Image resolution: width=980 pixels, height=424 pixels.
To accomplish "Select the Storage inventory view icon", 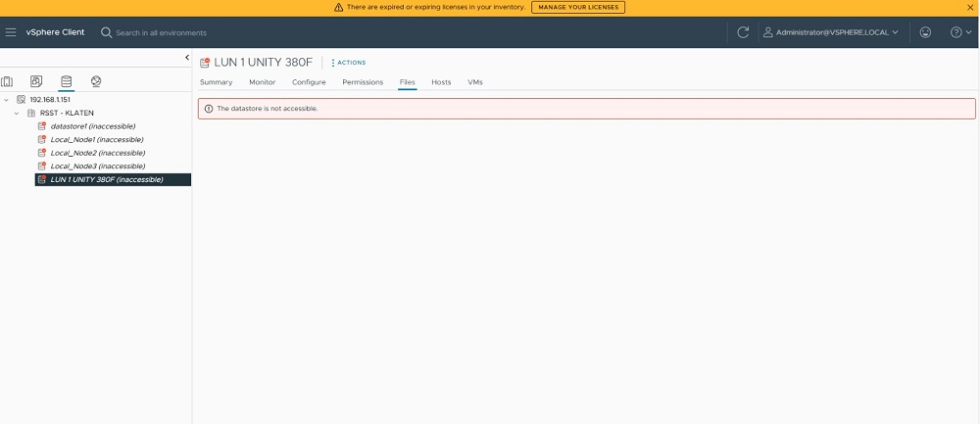I will (x=66, y=81).
